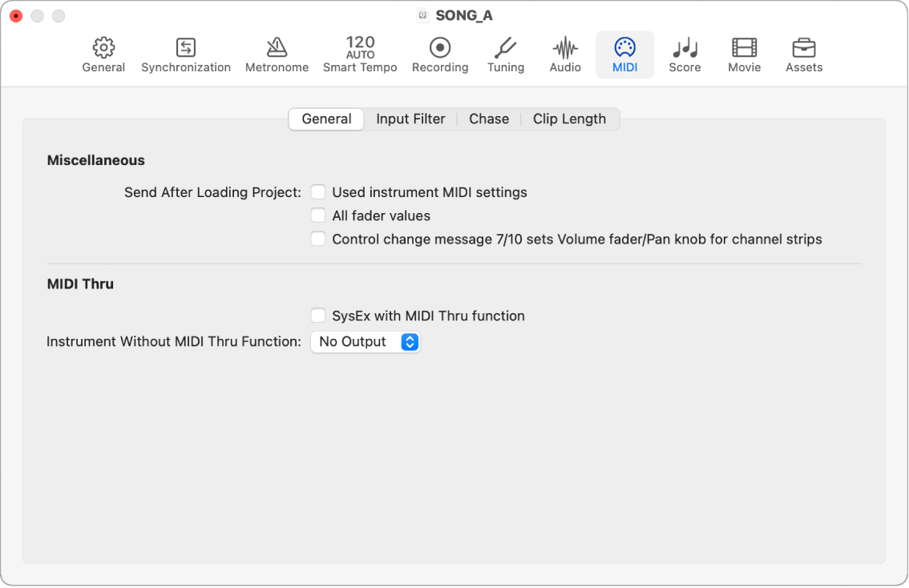Switch to the Clip Length tab
Image resolution: width=909 pixels, height=588 pixels.
tap(569, 119)
